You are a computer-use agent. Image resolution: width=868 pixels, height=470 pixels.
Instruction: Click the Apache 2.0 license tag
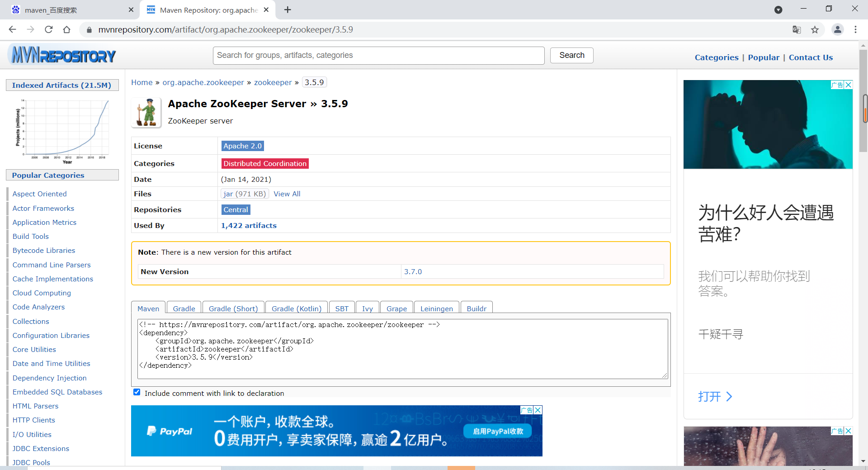click(x=243, y=146)
